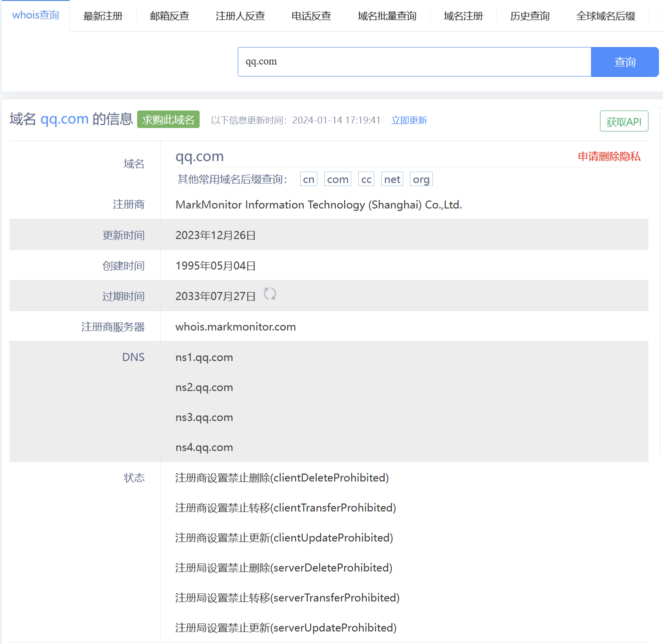Click DNS entry ns3.qq.com

pos(204,417)
